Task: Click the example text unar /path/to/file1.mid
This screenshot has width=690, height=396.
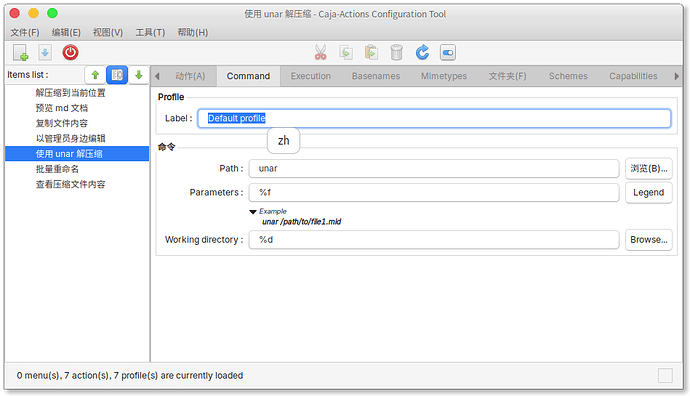Action: tap(301, 222)
